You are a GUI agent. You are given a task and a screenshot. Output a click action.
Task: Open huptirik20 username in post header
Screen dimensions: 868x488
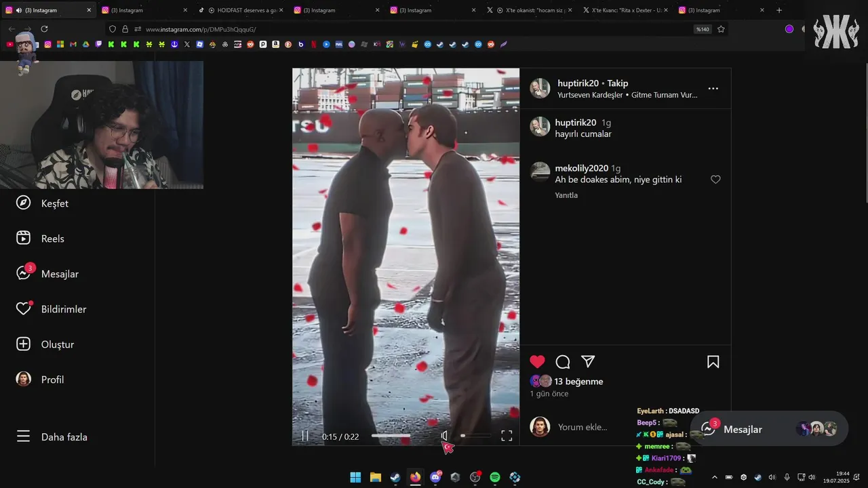click(x=578, y=83)
